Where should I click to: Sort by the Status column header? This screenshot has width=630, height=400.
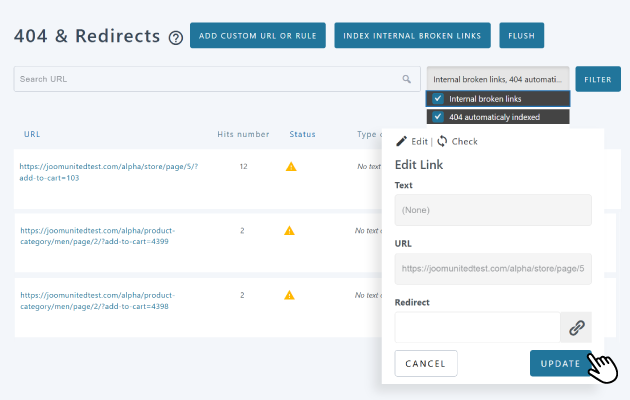pyautogui.click(x=302, y=134)
